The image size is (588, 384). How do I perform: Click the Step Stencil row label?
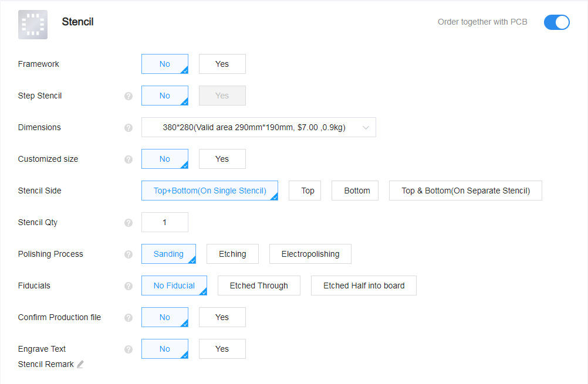[x=40, y=96]
